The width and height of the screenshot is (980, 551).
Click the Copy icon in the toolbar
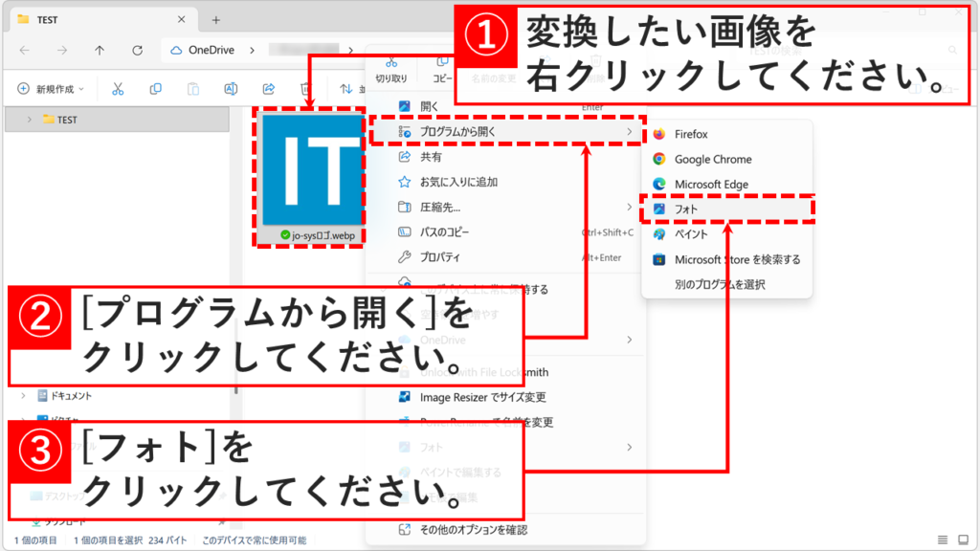(155, 88)
